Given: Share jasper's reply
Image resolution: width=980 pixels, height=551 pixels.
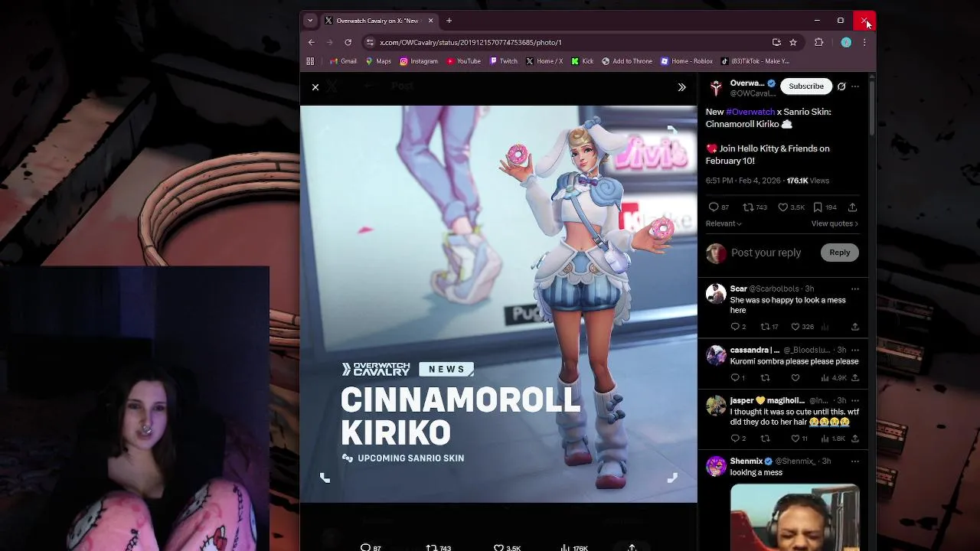Looking at the screenshot, I should pyautogui.click(x=855, y=439).
